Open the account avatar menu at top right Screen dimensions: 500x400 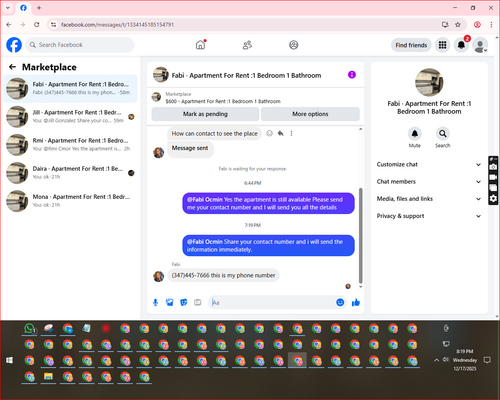click(480, 45)
